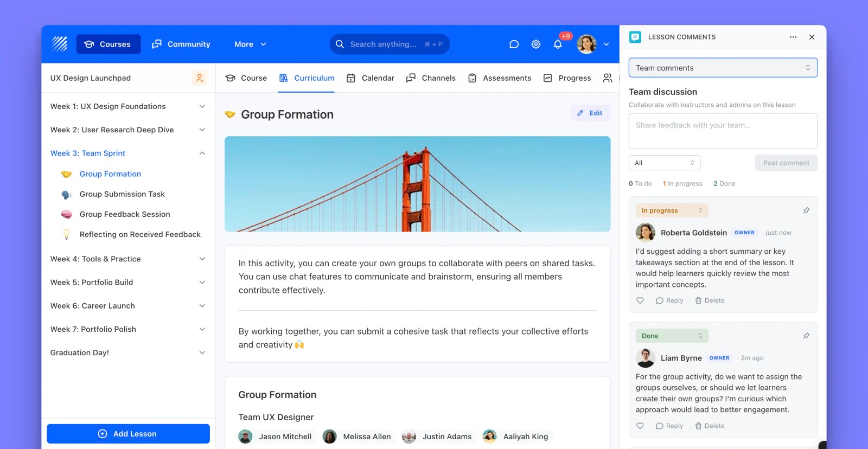Click the Post comment button

point(786,163)
